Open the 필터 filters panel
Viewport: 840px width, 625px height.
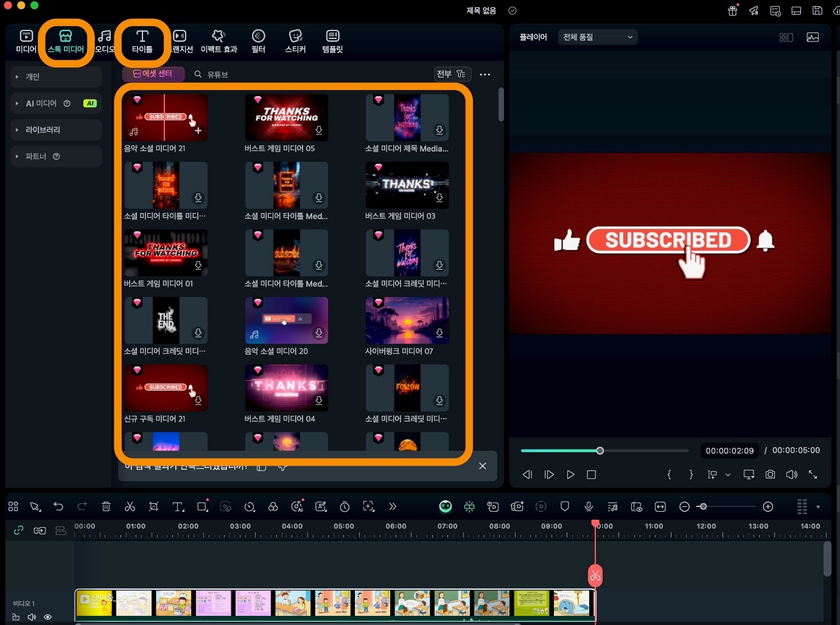[x=258, y=41]
